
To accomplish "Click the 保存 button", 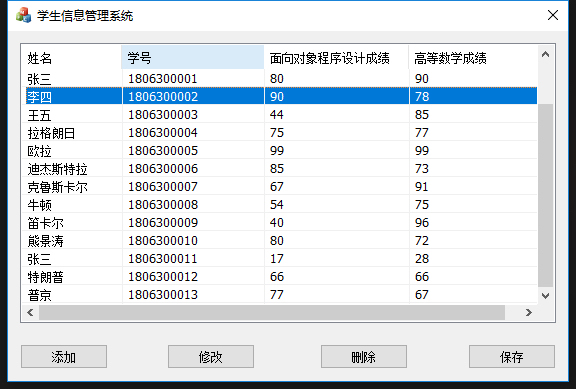I will click(512, 356).
